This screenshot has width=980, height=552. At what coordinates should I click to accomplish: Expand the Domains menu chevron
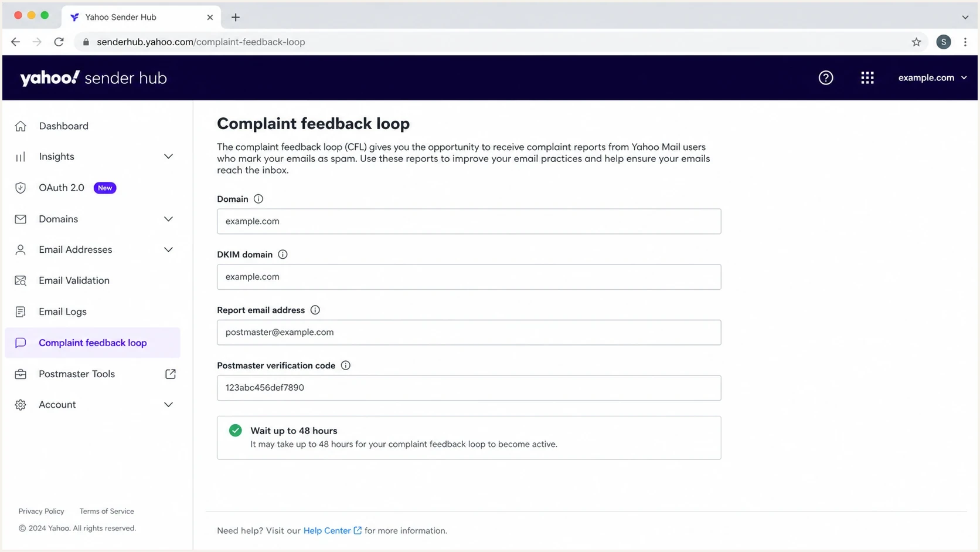[x=169, y=219]
